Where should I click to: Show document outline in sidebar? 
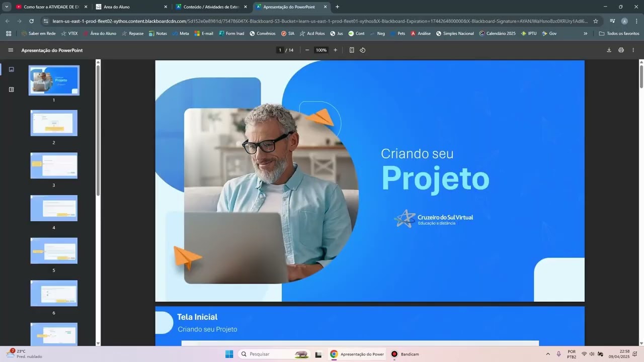point(12,89)
